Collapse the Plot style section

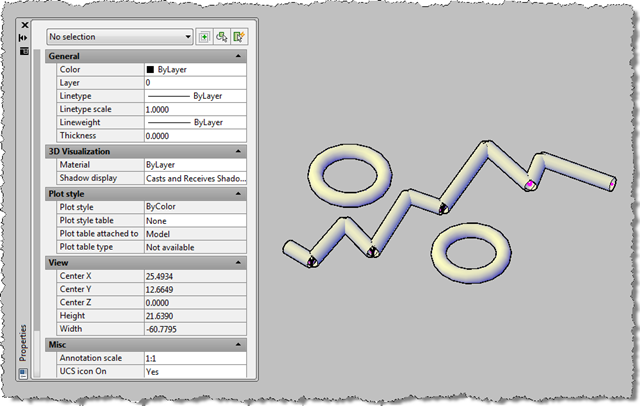coord(238,193)
